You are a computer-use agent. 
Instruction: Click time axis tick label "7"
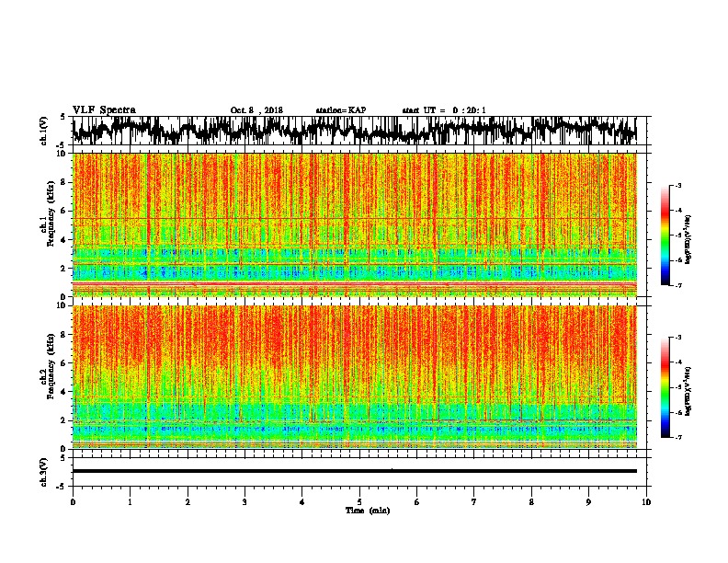tap(474, 502)
